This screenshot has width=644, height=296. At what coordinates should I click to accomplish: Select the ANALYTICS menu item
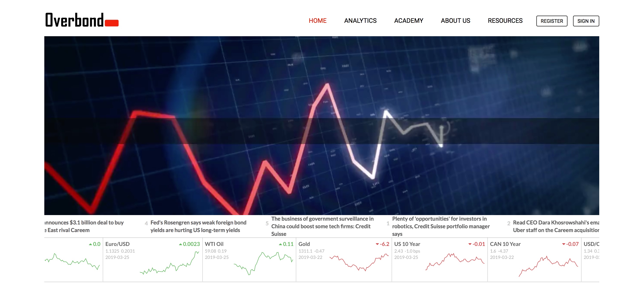[x=360, y=21]
